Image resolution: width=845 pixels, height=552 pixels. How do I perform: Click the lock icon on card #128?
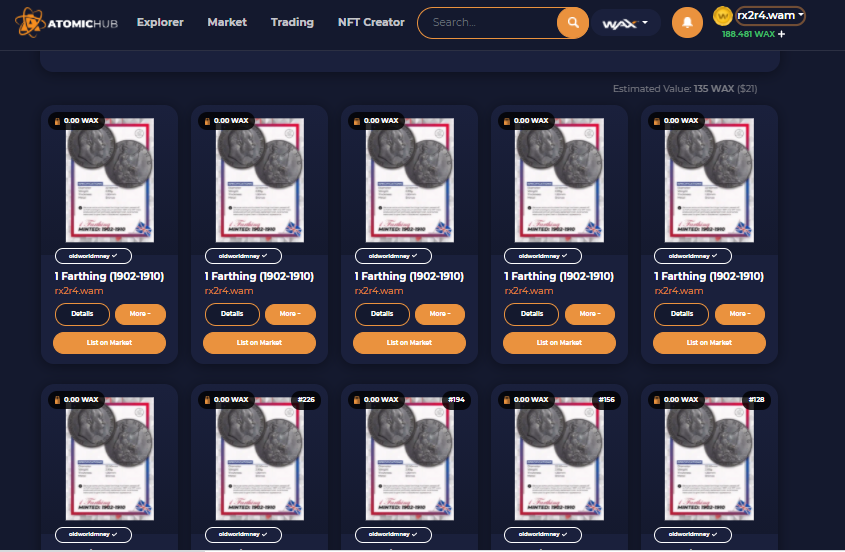pyautogui.click(x=656, y=400)
